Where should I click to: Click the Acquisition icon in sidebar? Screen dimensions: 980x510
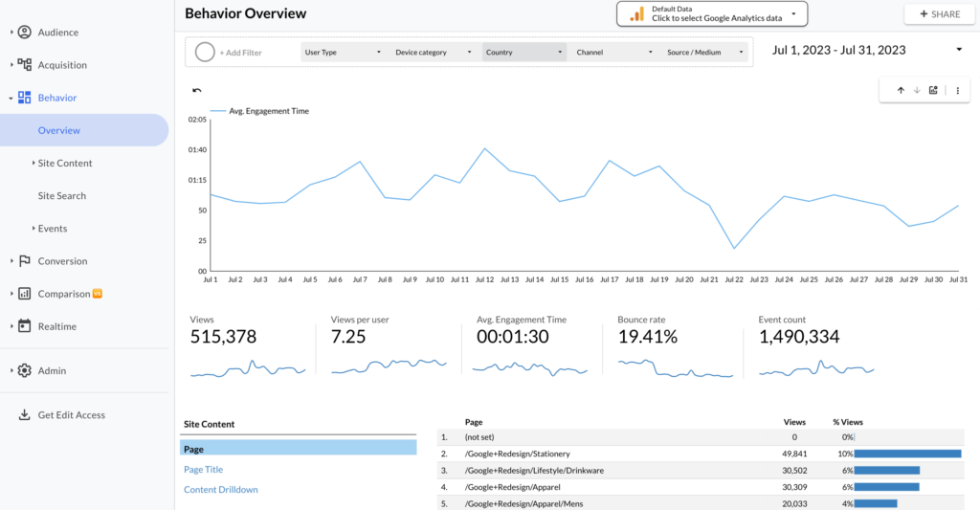pyautogui.click(x=25, y=65)
